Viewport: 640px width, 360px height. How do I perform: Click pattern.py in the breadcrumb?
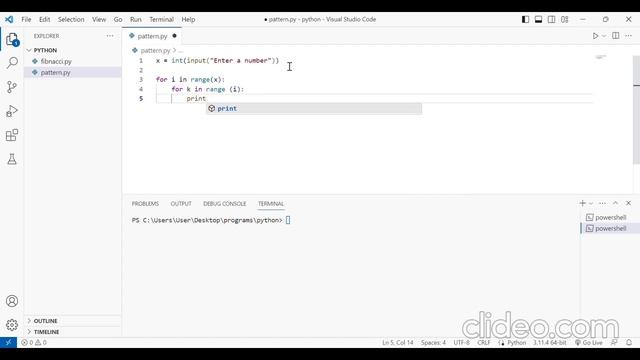click(155, 51)
